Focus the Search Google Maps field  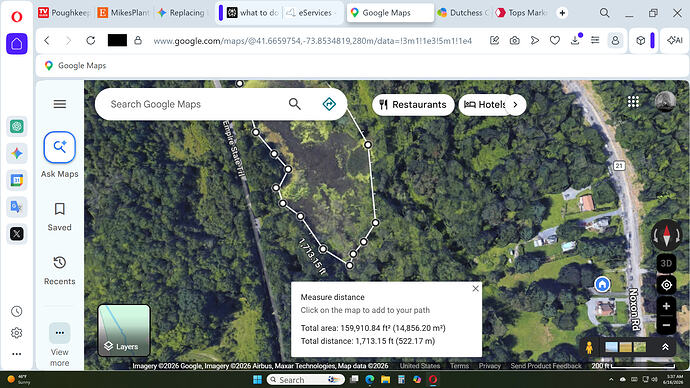194,104
